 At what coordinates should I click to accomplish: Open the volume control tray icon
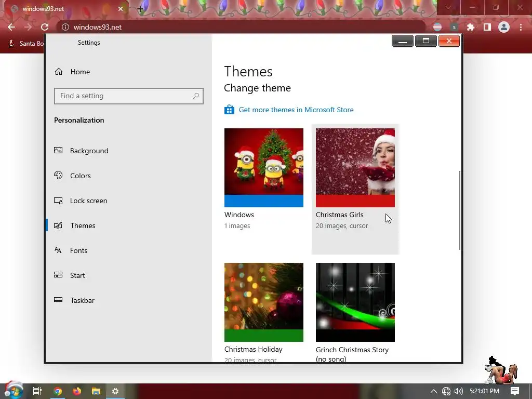(458, 391)
